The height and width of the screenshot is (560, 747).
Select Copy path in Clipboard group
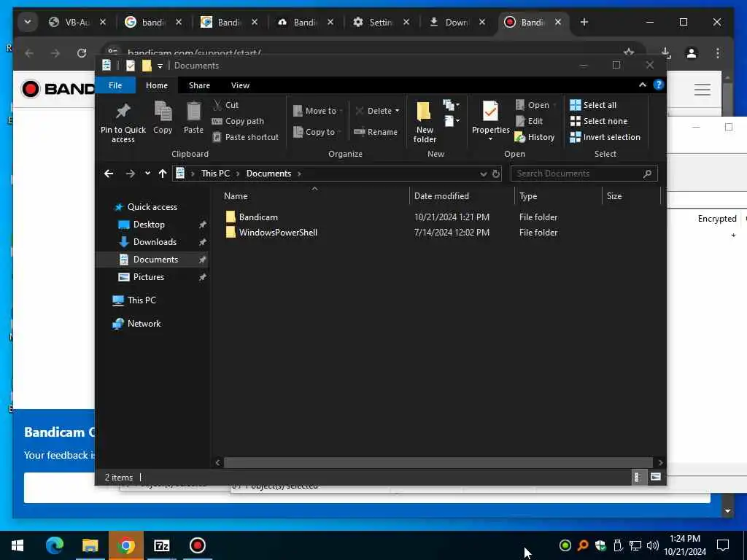pyautogui.click(x=238, y=121)
